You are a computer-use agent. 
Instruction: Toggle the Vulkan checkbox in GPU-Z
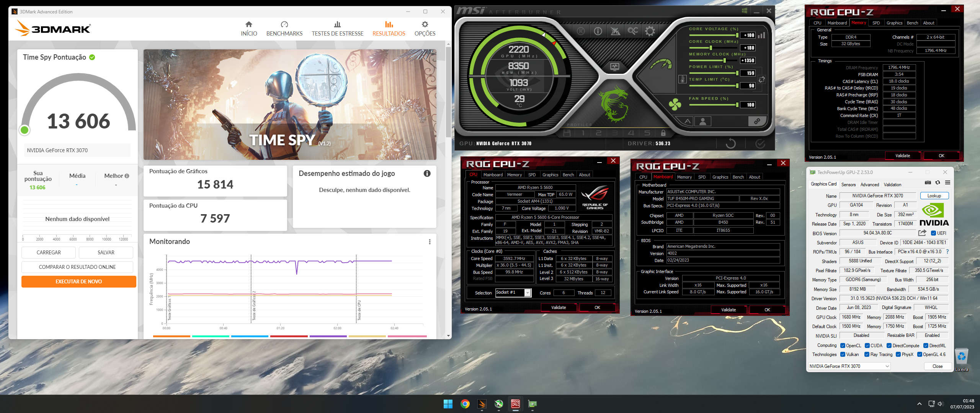[843, 354]
